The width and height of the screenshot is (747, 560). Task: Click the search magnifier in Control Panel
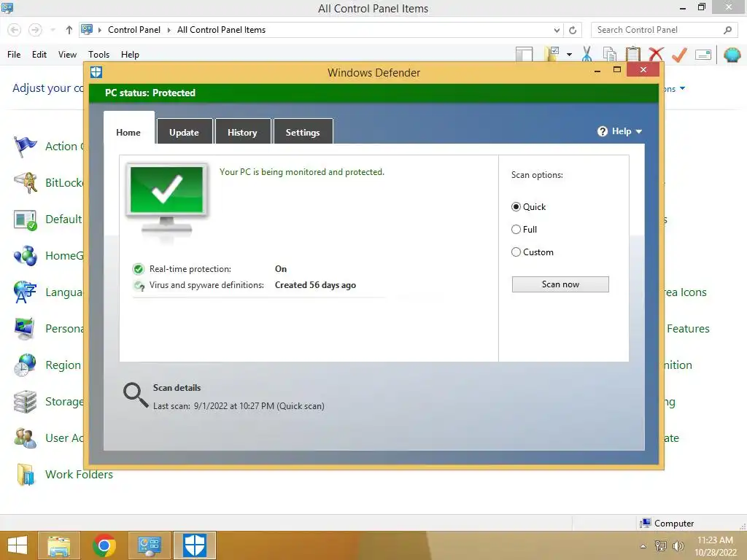[x=727, y=30]
